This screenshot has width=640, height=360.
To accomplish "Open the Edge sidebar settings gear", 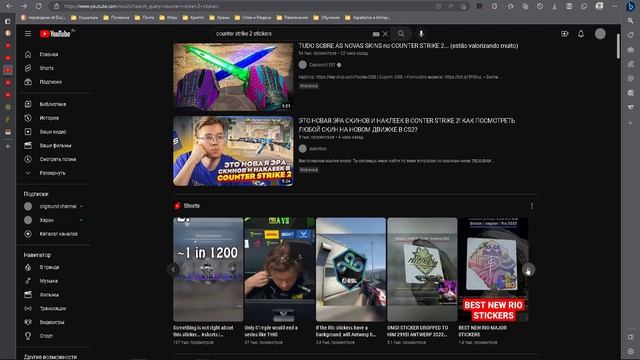I will 631,351.
